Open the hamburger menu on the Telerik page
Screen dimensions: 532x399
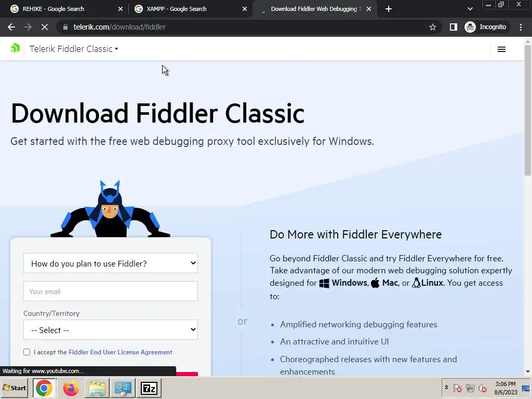pyautogui.click(x=501, y=49)
